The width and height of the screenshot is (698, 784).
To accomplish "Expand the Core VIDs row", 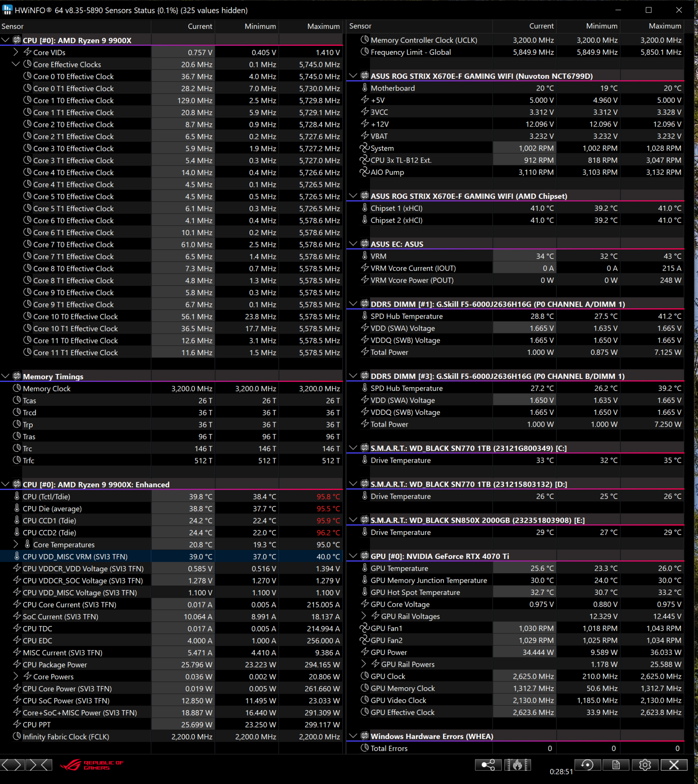I will 16,52.
